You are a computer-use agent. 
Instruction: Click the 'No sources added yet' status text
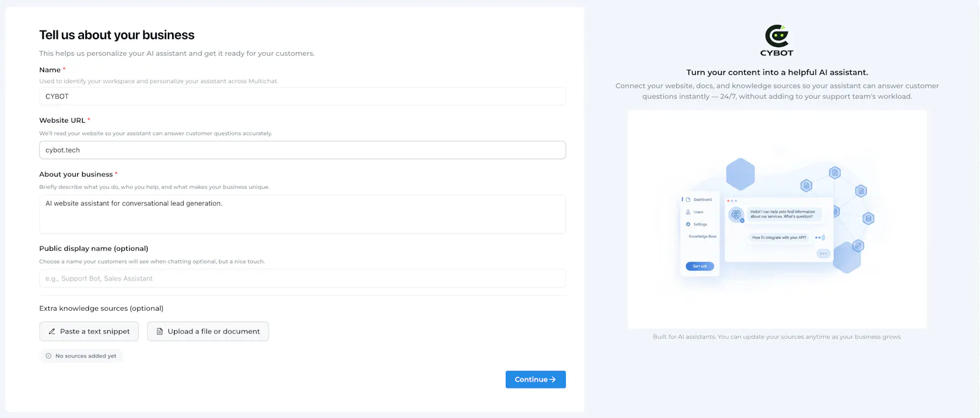86,356
